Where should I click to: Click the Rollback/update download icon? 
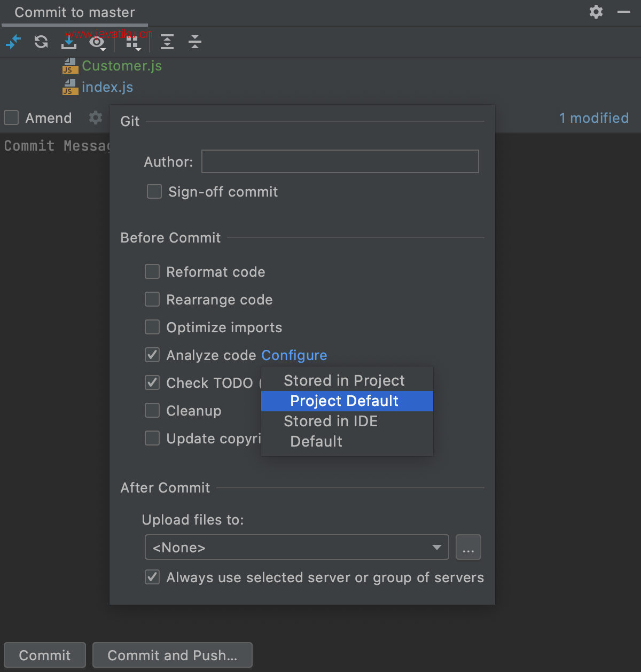click(x=69, y=42)
